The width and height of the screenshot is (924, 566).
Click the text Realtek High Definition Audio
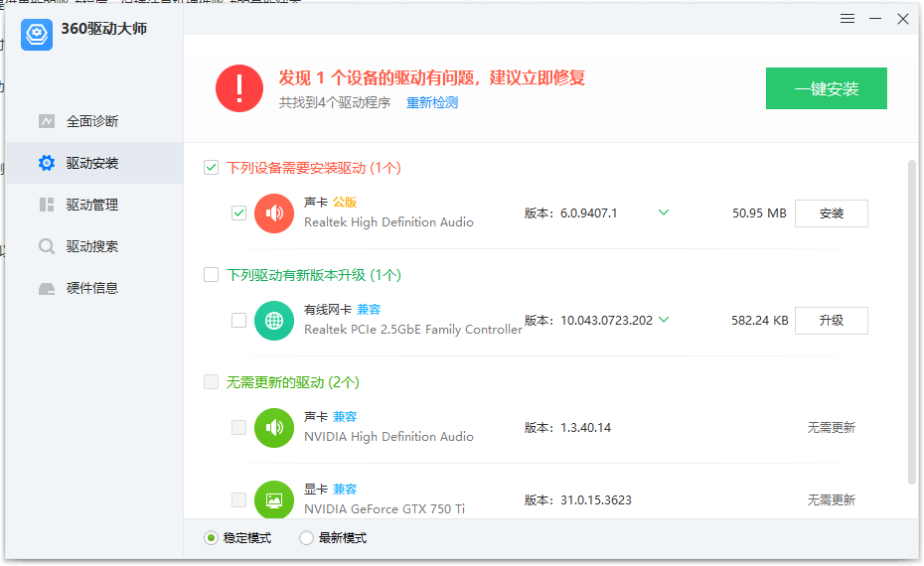(388, 222)
